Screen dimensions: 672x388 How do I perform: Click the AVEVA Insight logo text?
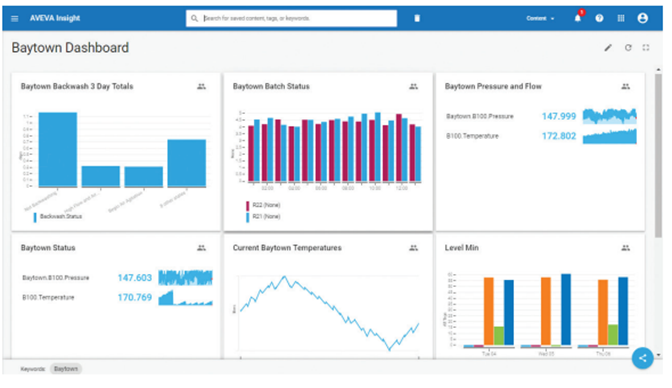[55, 18]
